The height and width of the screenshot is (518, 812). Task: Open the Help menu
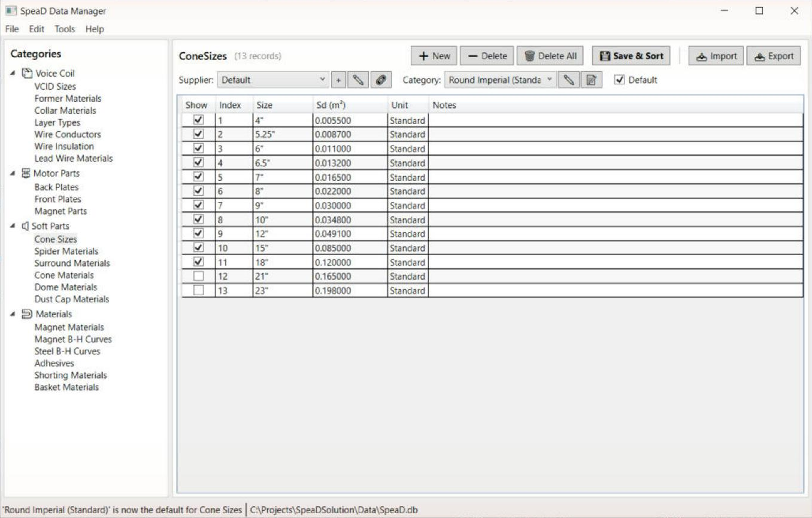95,29
